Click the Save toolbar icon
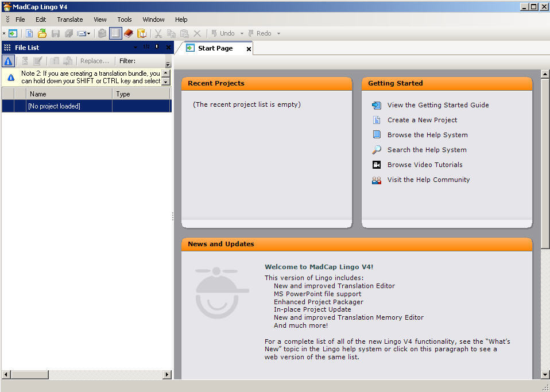 tap(55, 33)
